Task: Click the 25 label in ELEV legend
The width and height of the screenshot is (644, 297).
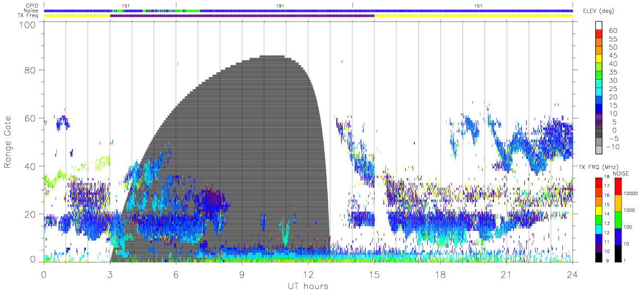Action: tap(613, 89)
